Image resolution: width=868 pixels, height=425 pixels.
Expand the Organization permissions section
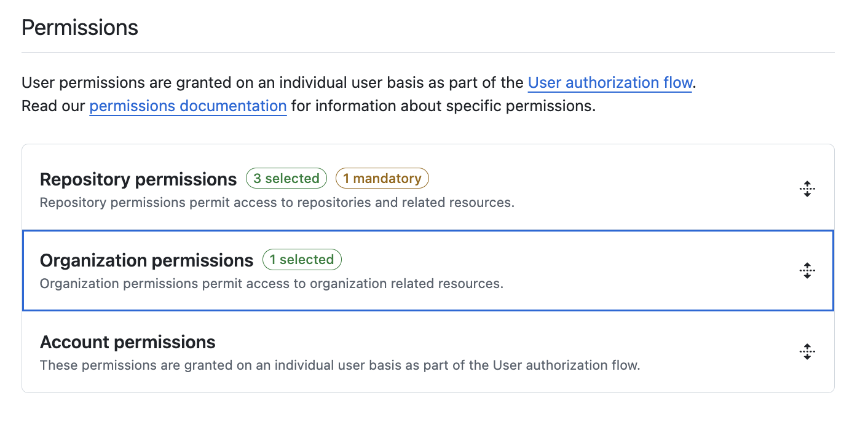click(x=146, y=260)
